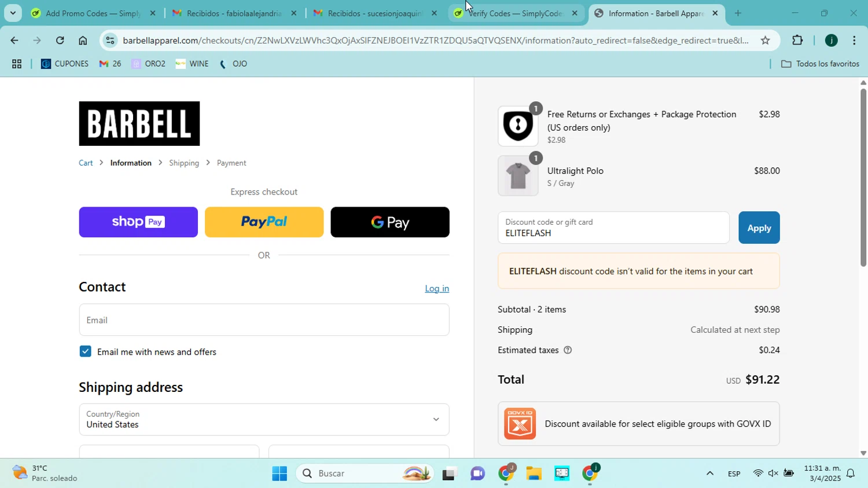Open Wi-Fi network settings icon
The width and height of the screenshot is (868, 488).
click(758, 474)
